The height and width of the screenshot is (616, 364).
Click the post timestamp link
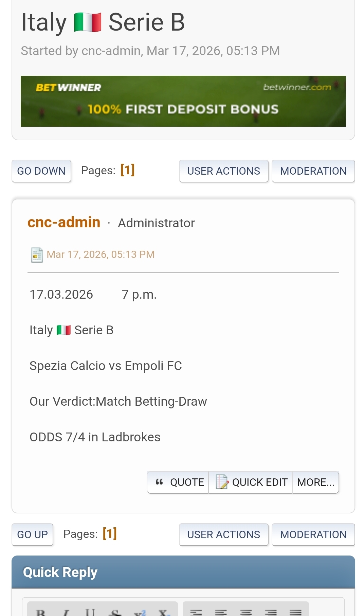point(101,254)
